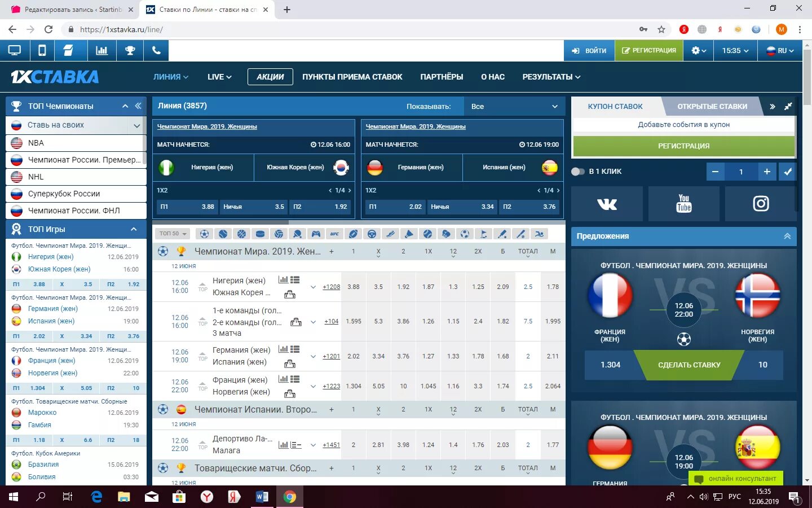812x508 pixels.
Task: Open the +1208 additional markets link
Action: (x=332, y=287)
